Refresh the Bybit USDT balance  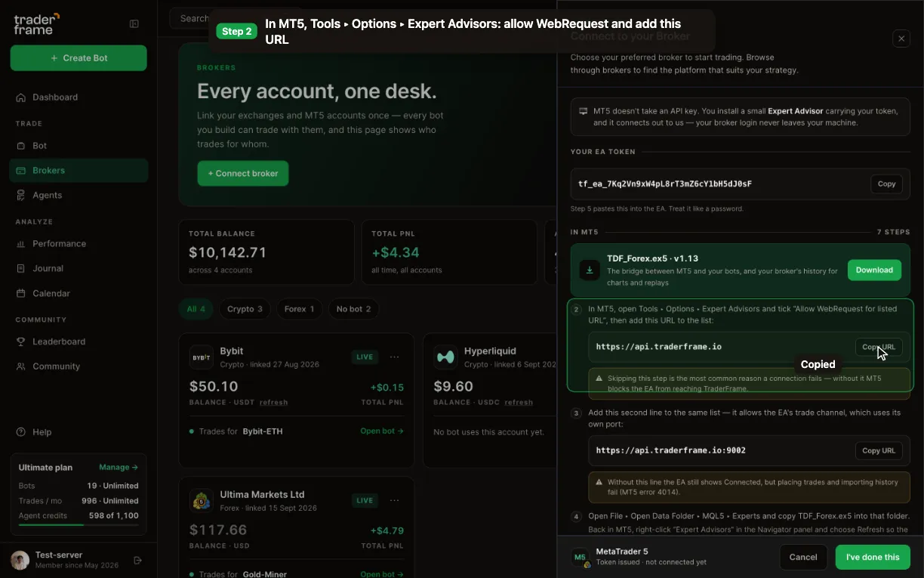273,403
